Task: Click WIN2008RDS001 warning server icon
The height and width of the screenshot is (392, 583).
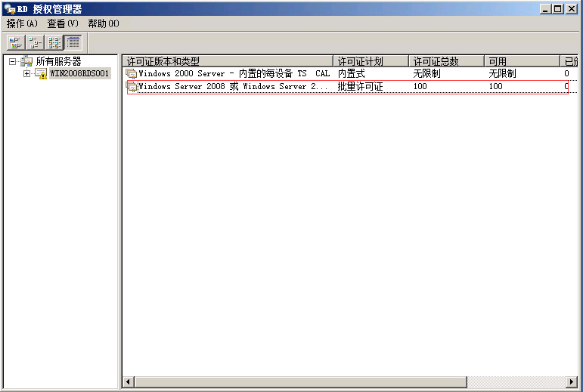Action: pyautogui.click(x=41, y=73)
